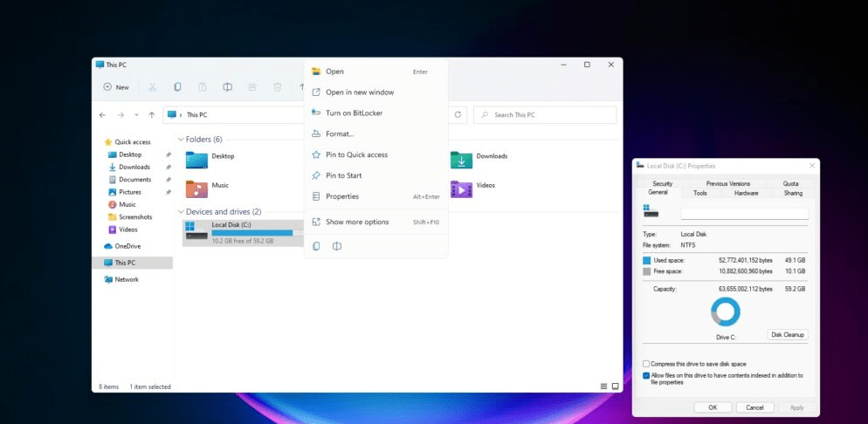The height and width of the screenshot is (424, 868).
Task: Switch to the Tools tab
Action: (x=699, y=193)
